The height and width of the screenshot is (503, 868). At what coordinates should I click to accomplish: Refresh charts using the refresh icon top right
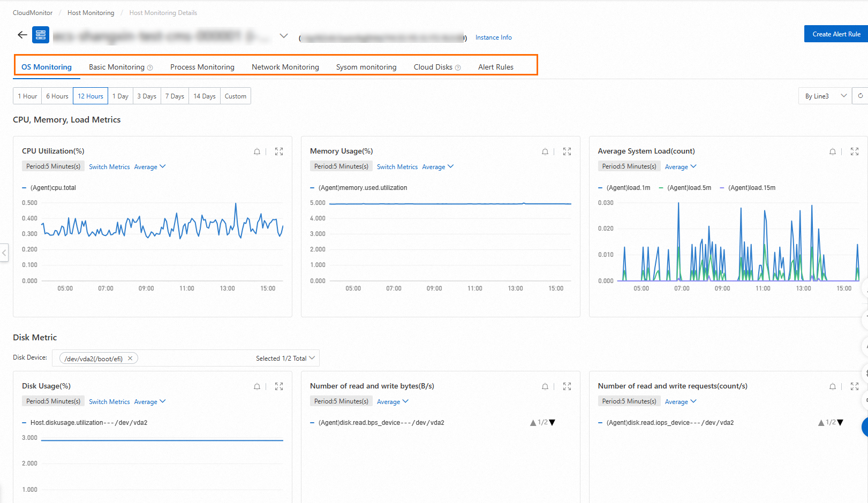[861, 95]
